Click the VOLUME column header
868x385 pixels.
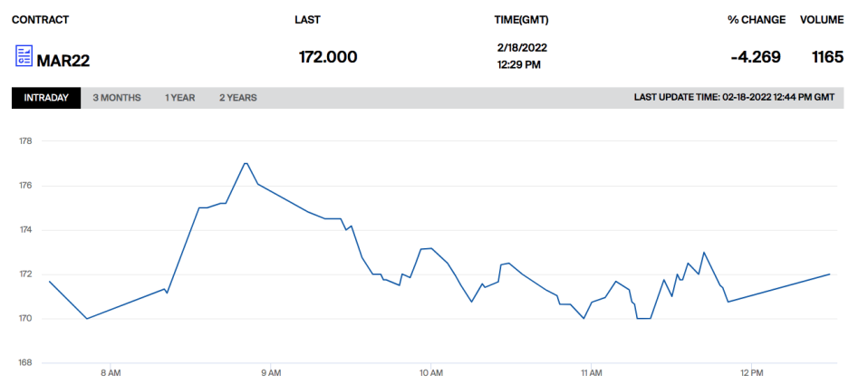coord(822,20)
